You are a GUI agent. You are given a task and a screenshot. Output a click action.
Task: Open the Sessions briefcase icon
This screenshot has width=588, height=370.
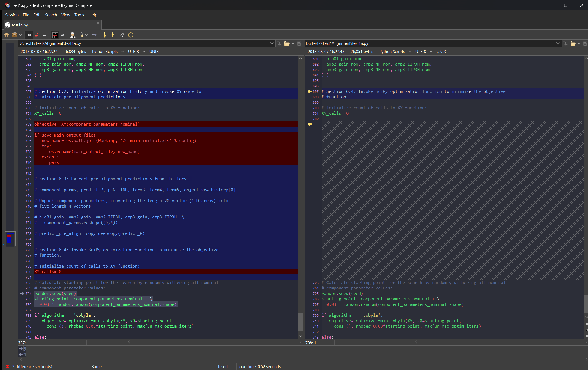[x=15, y=35]
